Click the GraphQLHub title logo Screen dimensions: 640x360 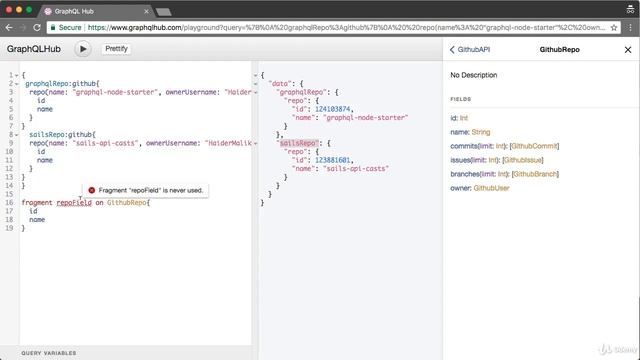tap(33, 49)
